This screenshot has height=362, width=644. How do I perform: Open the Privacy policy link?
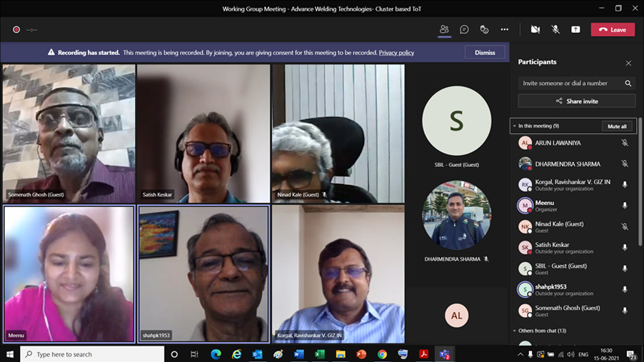(x=396, y=53)
